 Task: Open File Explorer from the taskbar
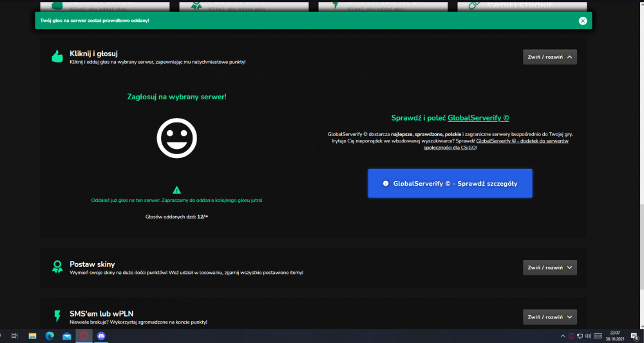pyautogui.click(x=32, y=336)
